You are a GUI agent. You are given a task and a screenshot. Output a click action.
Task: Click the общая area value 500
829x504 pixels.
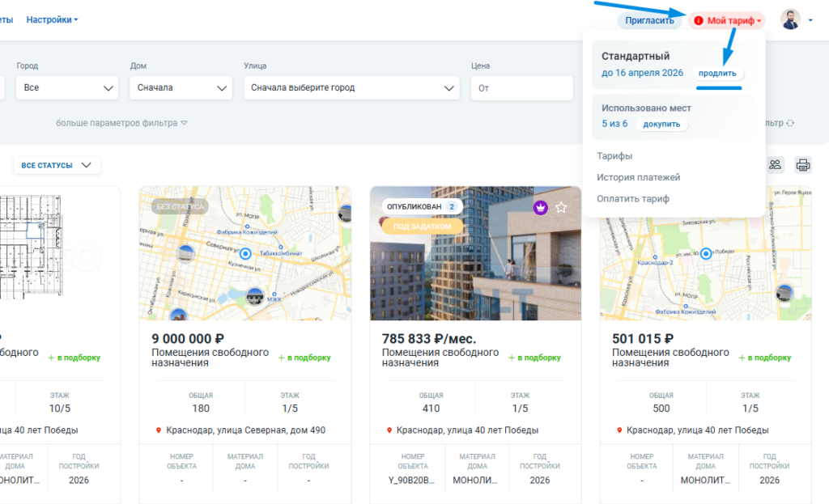tap(661, 409)
